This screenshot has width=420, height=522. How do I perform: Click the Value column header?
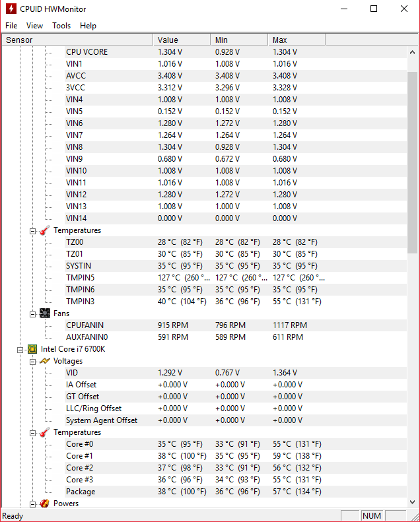(182, 40)
